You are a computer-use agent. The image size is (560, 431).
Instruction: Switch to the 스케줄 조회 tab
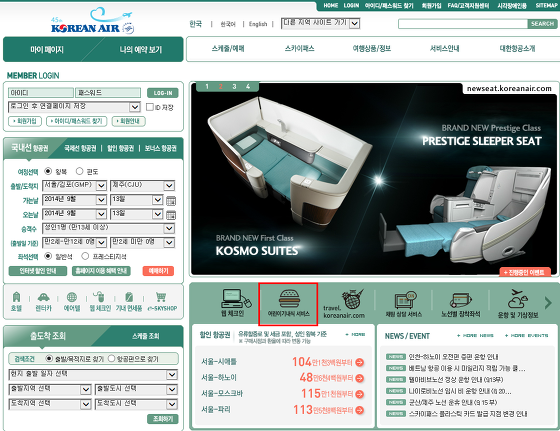[x=145, y=336]
